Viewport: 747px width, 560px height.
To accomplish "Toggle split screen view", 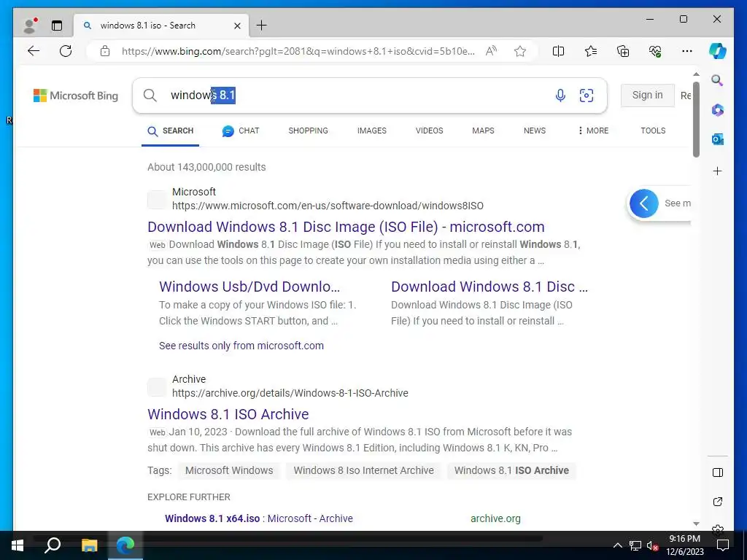I will pyautogui.click(x=558, y=51).
